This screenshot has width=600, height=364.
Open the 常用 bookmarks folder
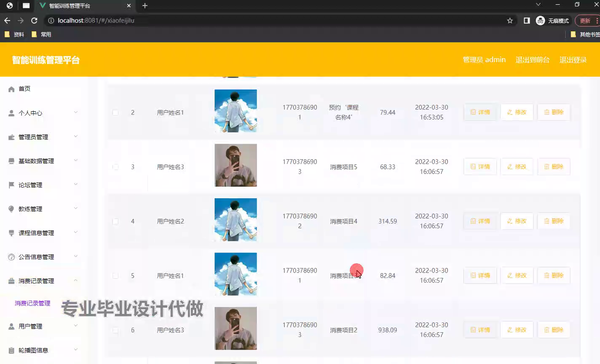[x=41, y=35]
